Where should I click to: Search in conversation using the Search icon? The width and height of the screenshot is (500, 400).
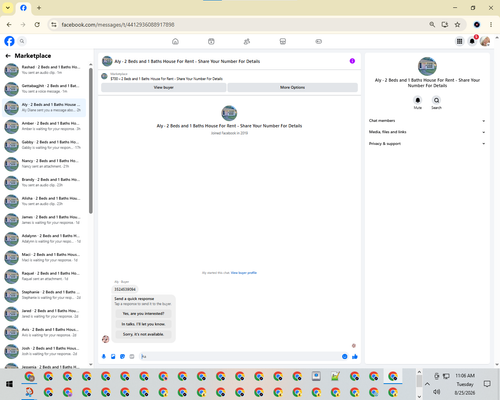click(436, 100)
